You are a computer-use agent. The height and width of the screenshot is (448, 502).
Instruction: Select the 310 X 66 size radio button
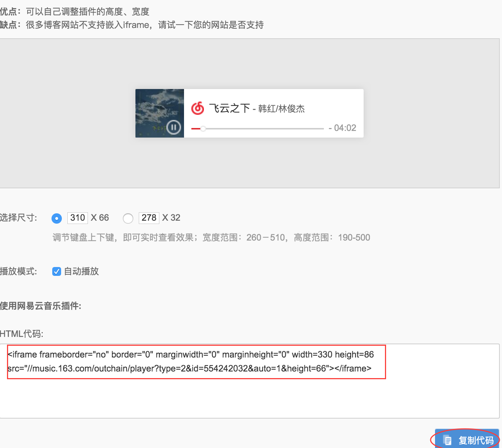pos(57,218)
